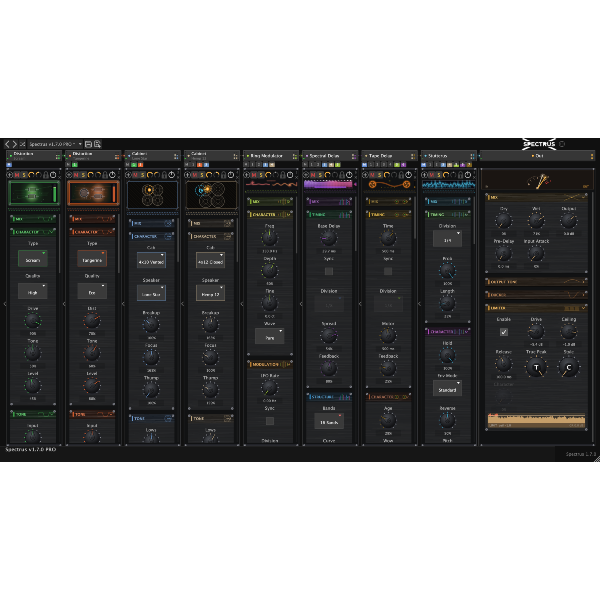The width and height of the screenshot is (600, 600).
Task: Toggle the LFO Sync checkbox in Ring Modulator
Action: click(x=270, y=421)
